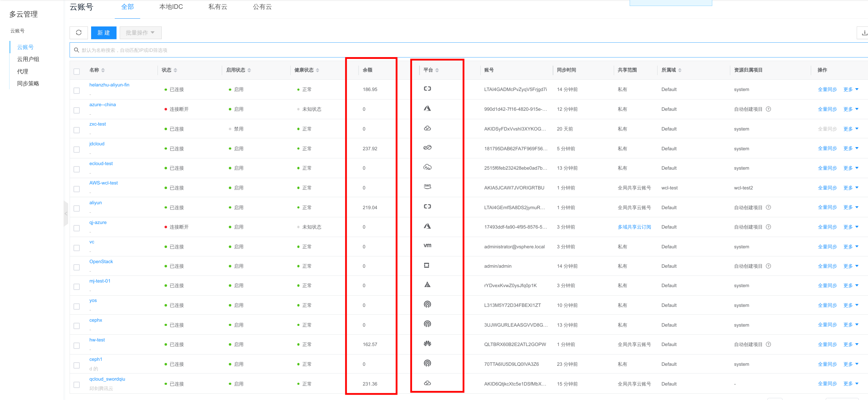Click help icon beside azure--china project
This screenshot has height=400, width=868.
768,109
